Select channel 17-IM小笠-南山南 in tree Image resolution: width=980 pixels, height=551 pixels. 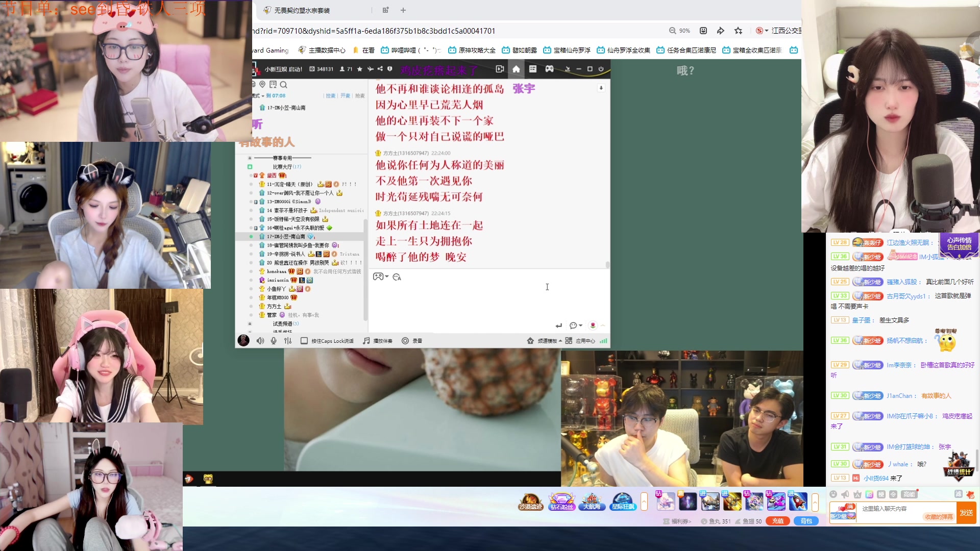(286, 237)
